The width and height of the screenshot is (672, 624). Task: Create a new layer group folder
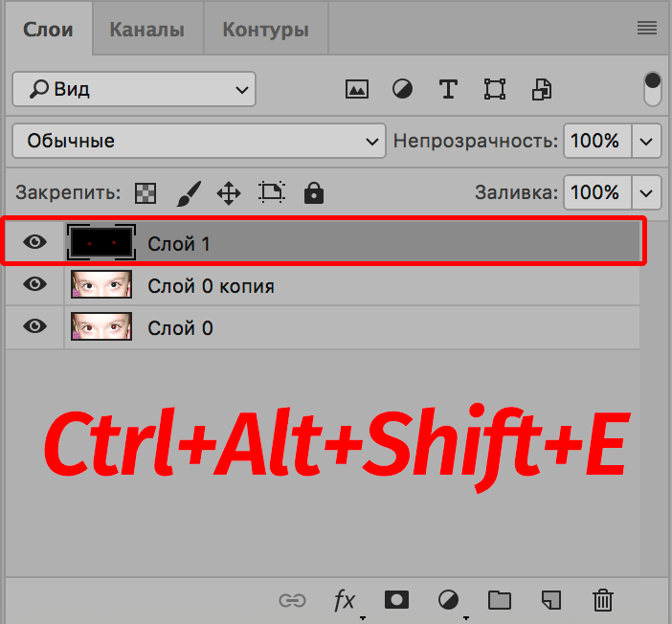(x=500, y=600)
